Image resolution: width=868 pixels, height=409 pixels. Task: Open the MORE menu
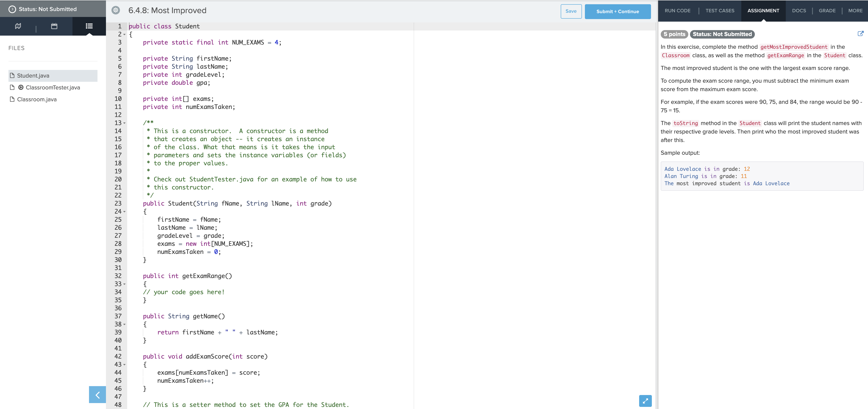coord(855,10)
